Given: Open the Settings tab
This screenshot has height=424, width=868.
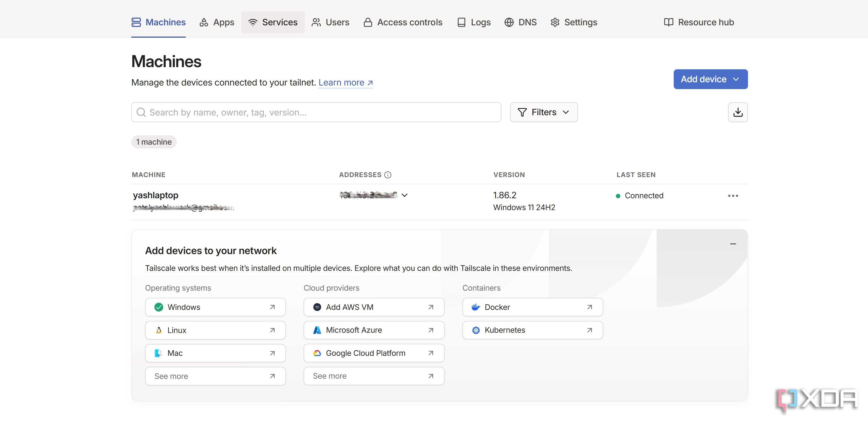Looking at the screenshot, I should (574, 22).
